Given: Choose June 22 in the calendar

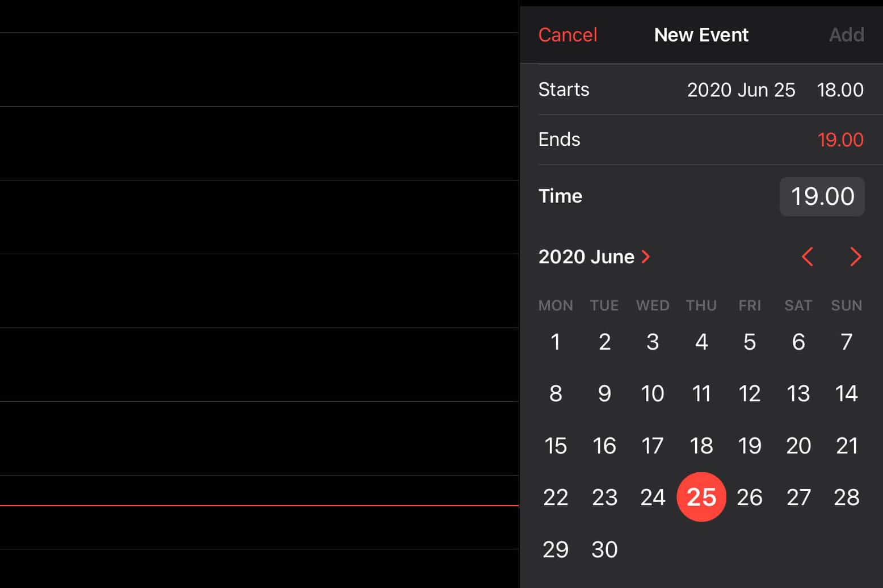Looking at the screenshot, I should tap(556, 497).
